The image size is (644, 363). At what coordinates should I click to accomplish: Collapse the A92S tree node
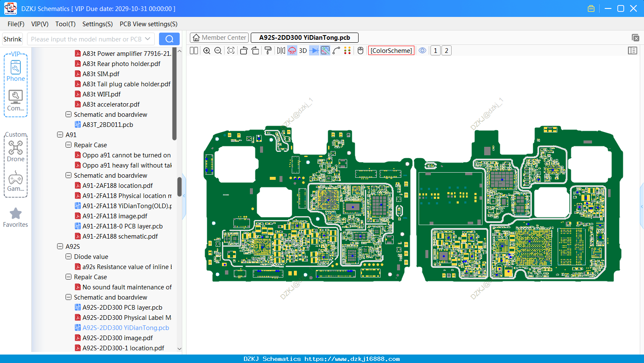(60, 247)
